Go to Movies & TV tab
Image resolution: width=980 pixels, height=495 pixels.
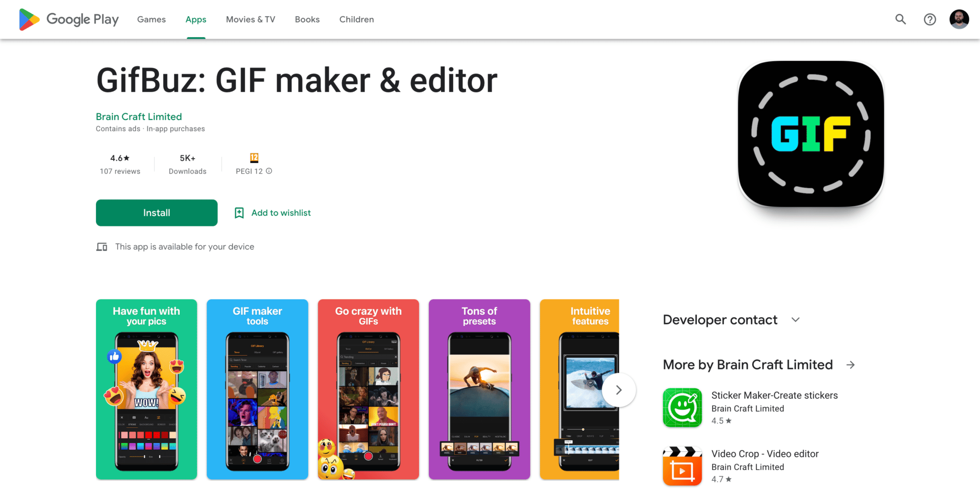point(250,20)
